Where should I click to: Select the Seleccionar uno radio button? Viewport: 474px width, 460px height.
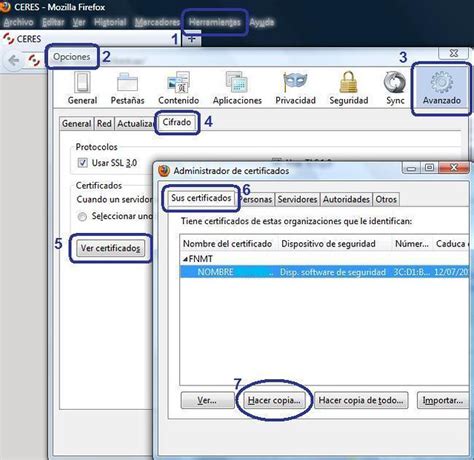click(82, 217)
